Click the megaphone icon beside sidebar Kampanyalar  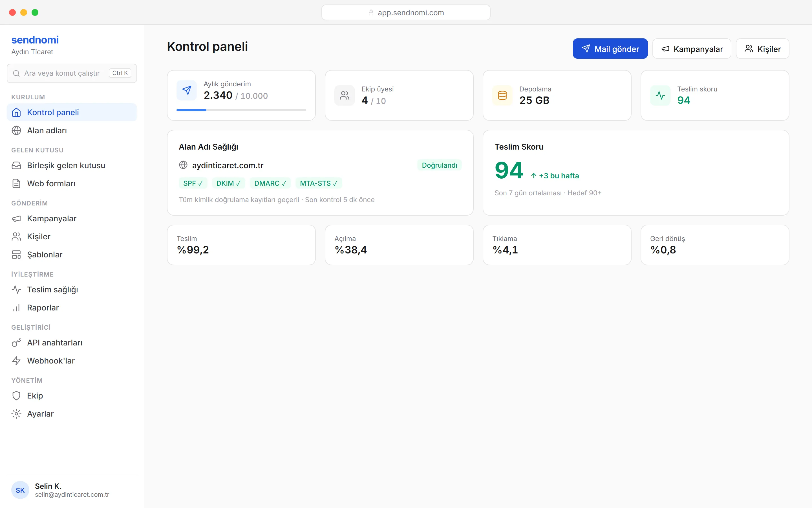[16, 218]
